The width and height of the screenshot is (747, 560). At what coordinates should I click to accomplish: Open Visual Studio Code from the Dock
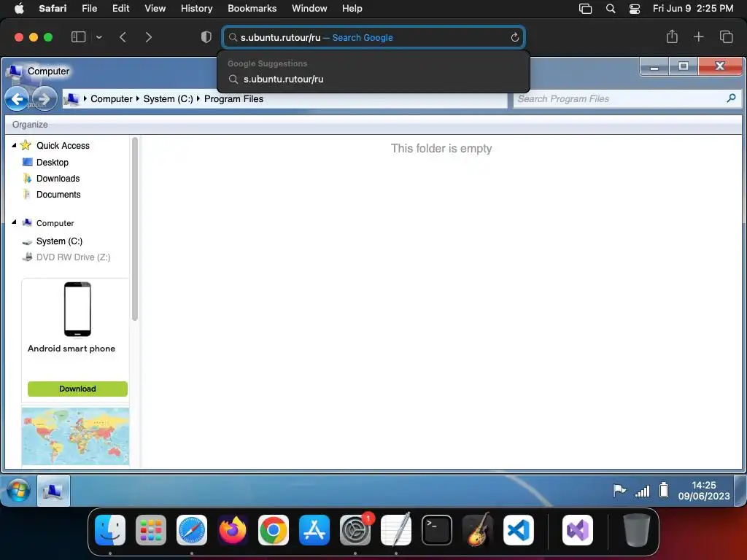[x=519, y=530]
